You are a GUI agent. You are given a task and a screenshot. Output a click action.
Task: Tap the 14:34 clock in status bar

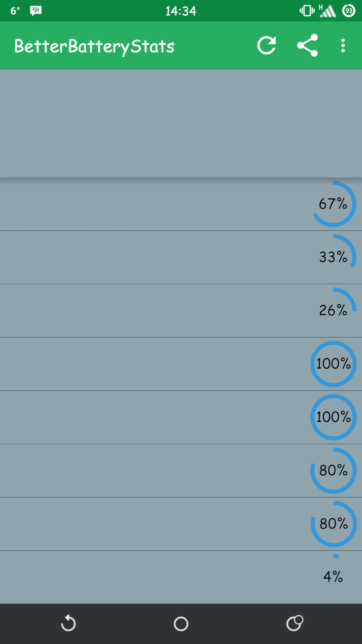[181, 11]
